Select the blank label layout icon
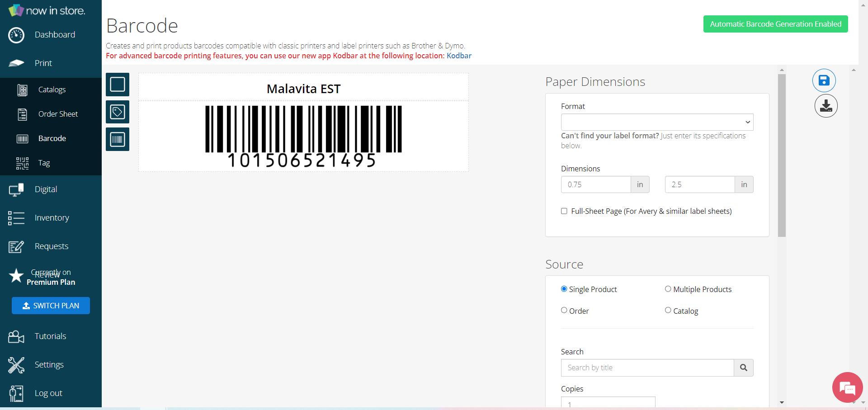Viewport: 868px width, 410px height. pos(118,85)
